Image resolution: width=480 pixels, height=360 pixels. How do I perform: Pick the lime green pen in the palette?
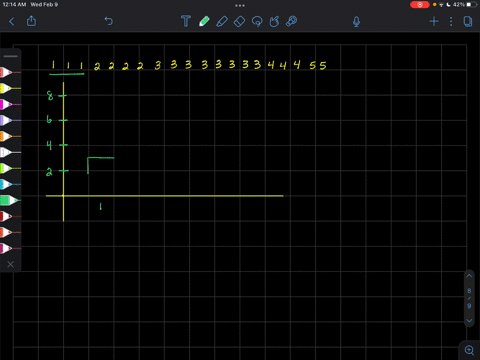coord(10,168)
